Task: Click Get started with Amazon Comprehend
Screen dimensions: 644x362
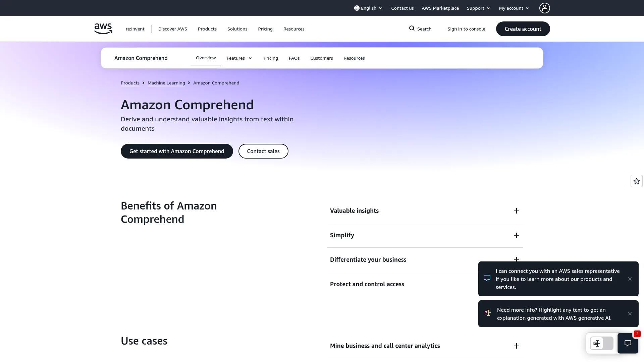Action: pos(177,151)
